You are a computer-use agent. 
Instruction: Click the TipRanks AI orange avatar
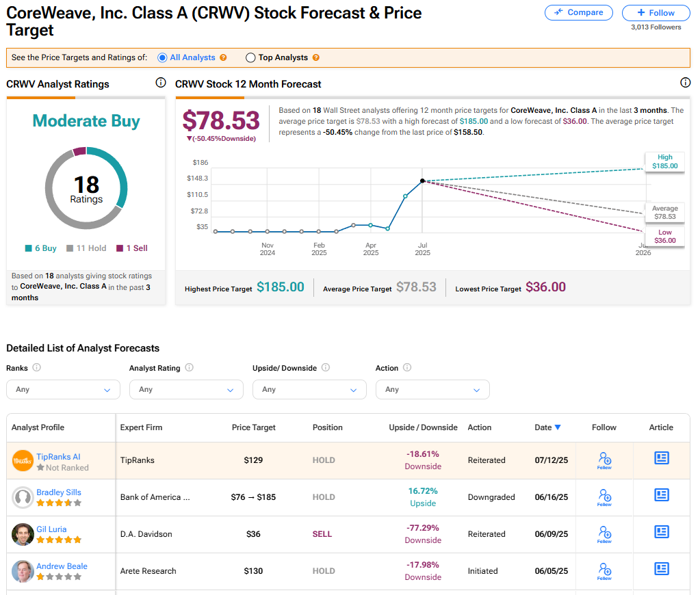coord(23,461)
